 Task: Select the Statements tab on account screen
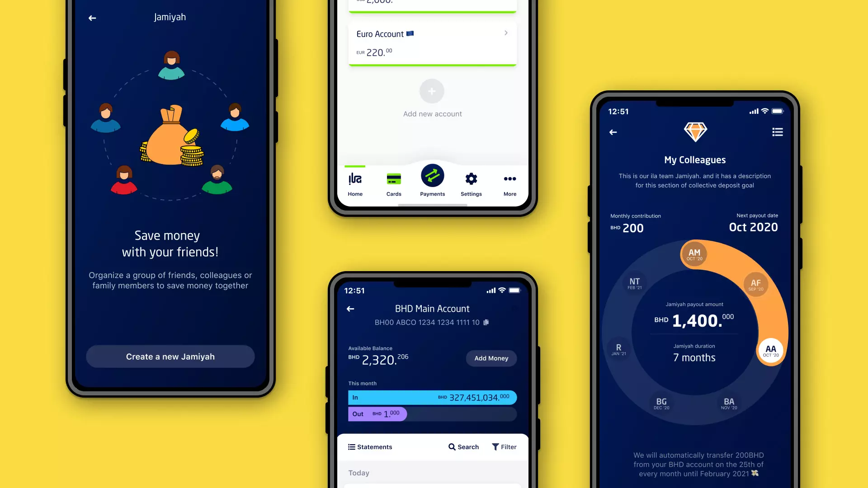tap(370, 447)
